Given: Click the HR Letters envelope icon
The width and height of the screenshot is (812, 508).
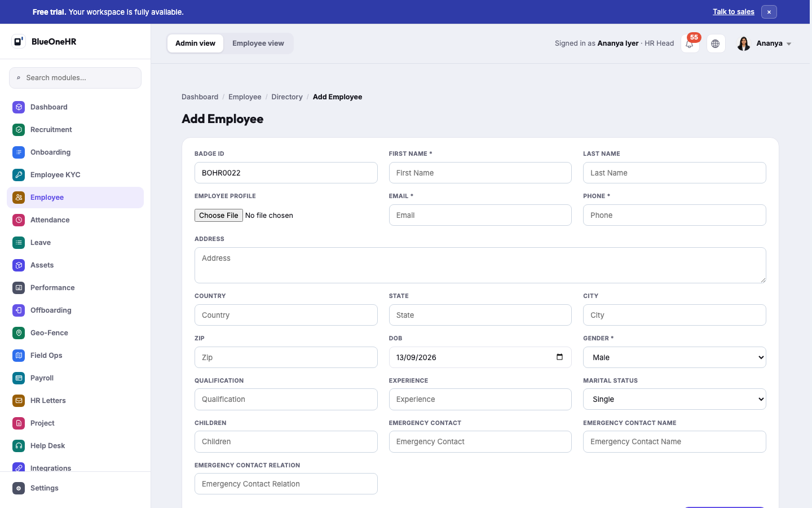Looking at the screenshot, I should 19,401.
